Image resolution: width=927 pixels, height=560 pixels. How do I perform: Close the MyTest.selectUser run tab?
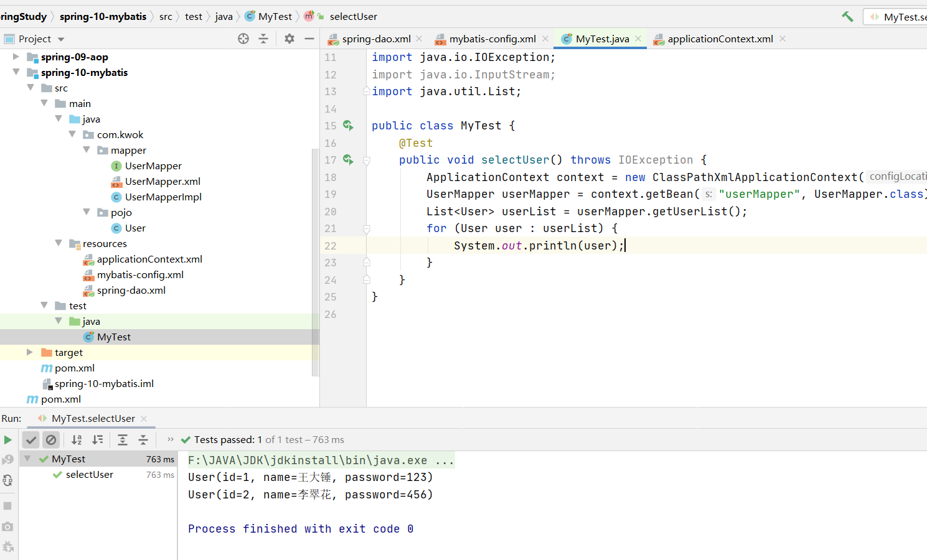pyautogui.click(x=144, y=419)
